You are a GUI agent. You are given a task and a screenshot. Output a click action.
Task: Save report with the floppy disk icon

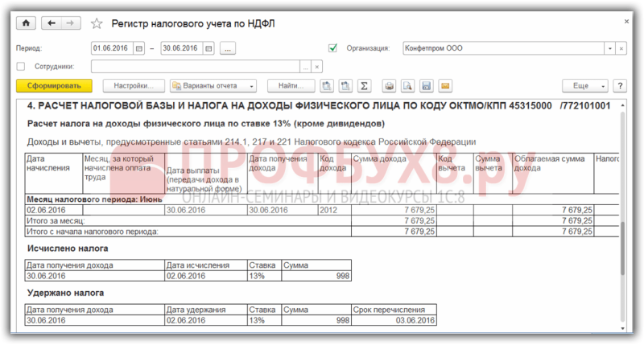coord(427,86)
